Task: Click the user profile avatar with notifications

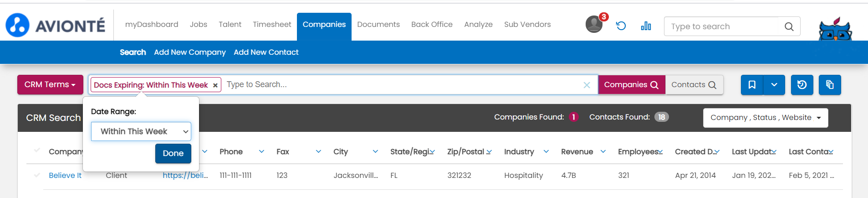Action: pos(594,24)
